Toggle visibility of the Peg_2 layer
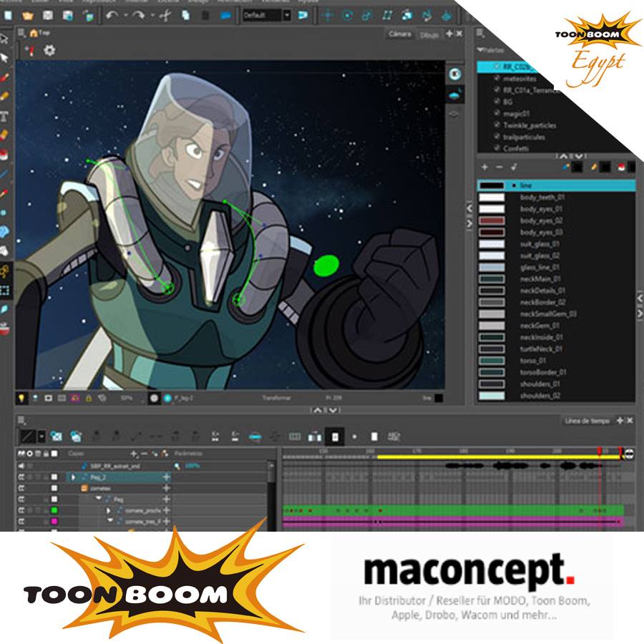This screenshot has height=644, width=644. [21, 477]
